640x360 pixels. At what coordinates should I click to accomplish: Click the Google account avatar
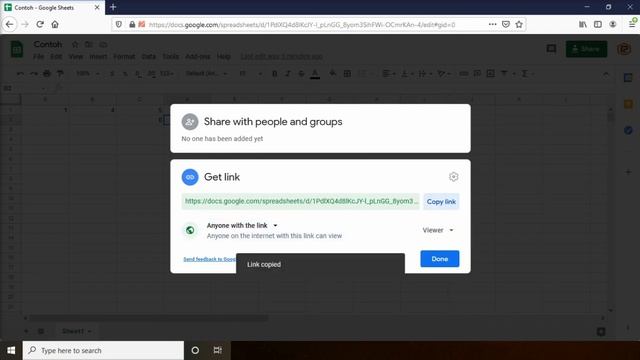624,49
